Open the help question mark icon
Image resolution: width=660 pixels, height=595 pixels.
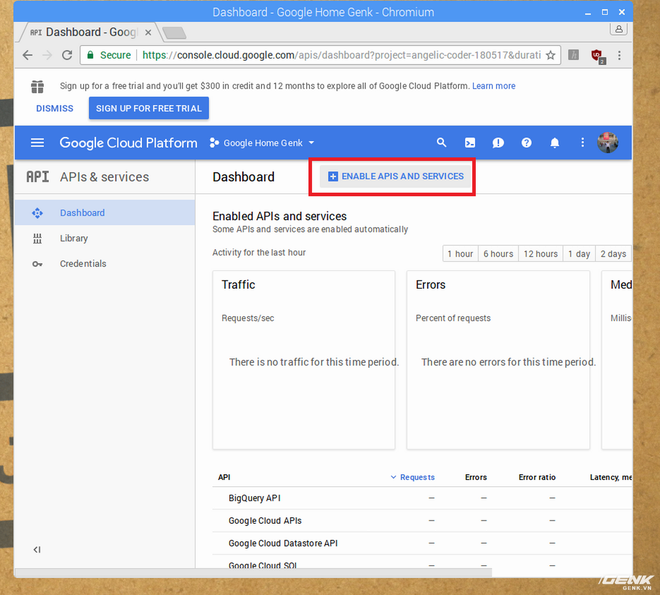tap(526, 143)
